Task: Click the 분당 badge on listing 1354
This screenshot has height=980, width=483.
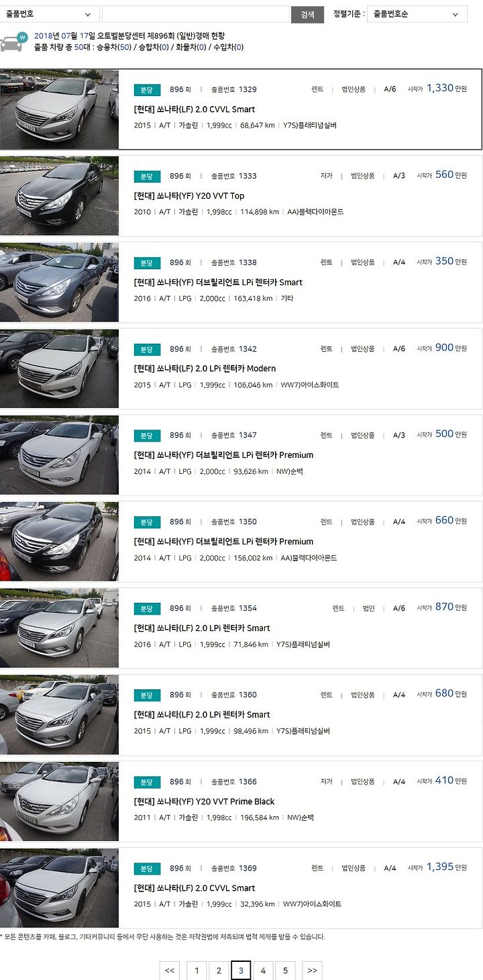Action: [x=146, y=609]
